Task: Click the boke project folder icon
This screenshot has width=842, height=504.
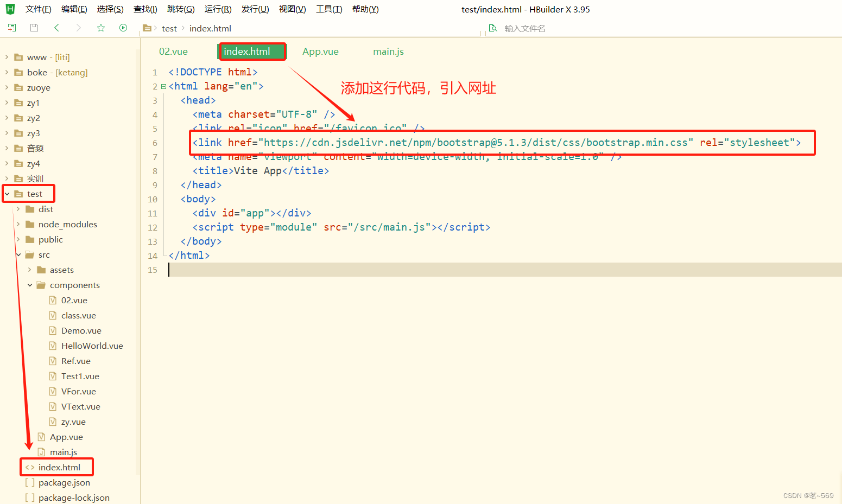Action: tap(18, 72)
